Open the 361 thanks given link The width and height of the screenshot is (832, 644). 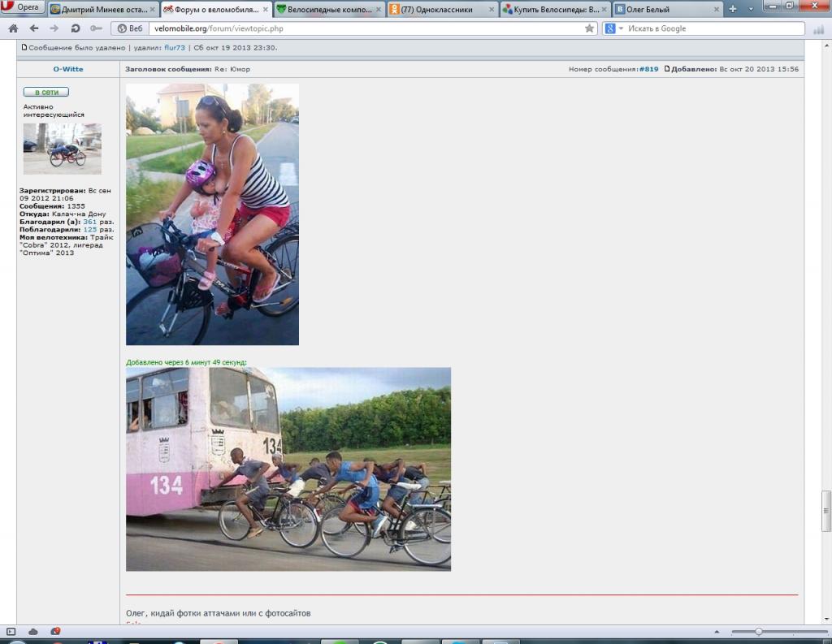click(x=89, y=222)
